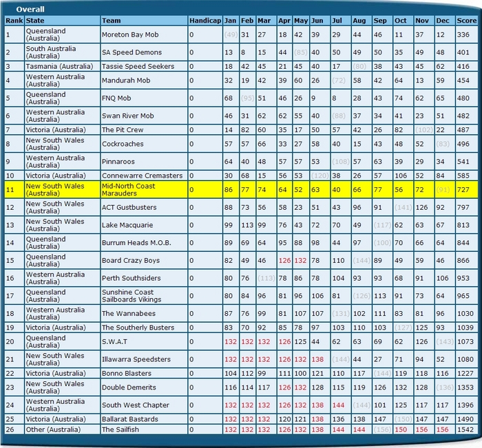
Task: Select the SA Speed Demons team
Action: [x=132, y=52]
